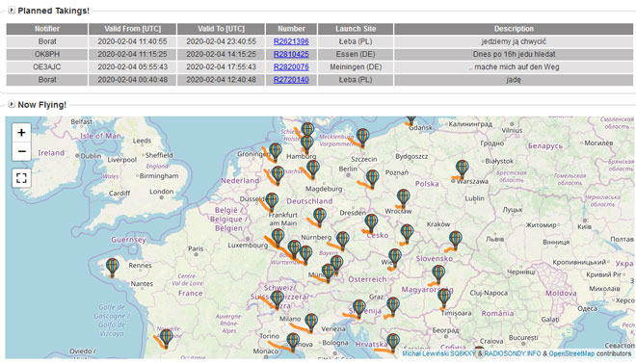Zoom in on the map
The image size is (636, 364).
(21, 133)
